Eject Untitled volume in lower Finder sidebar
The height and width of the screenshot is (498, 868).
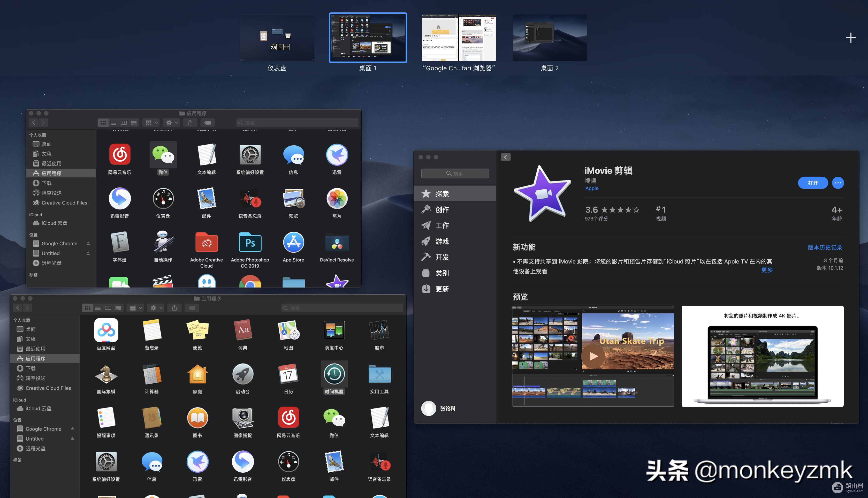(x=72, y=439)
